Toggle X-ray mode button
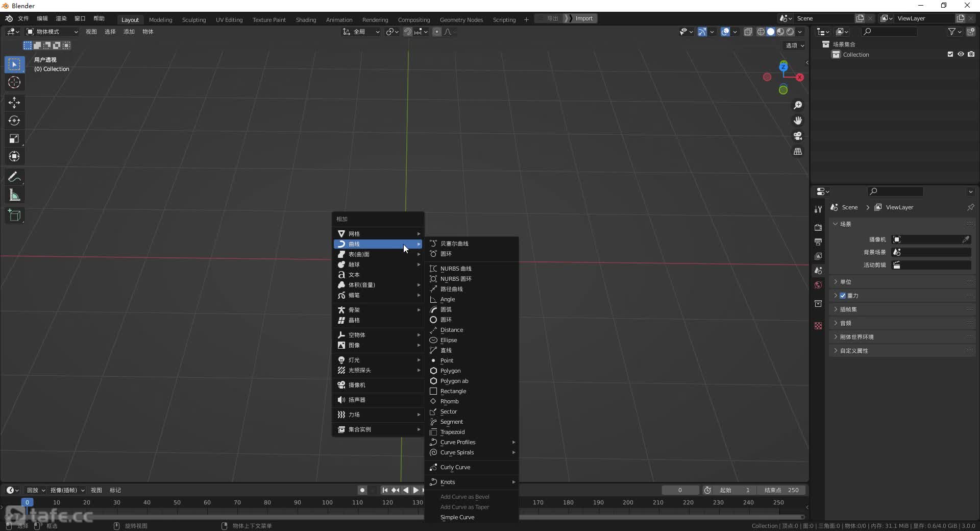 [748, 32]
